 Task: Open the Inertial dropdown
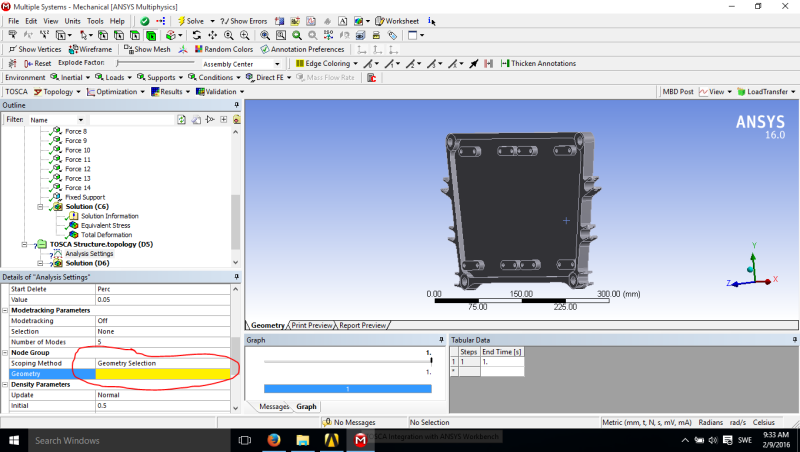pos(70,78)
